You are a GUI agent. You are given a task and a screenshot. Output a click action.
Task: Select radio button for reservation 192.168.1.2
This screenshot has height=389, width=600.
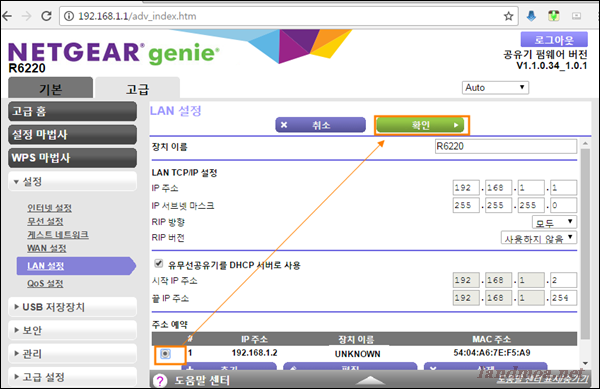pyautogui.click(x=165, y=354)
